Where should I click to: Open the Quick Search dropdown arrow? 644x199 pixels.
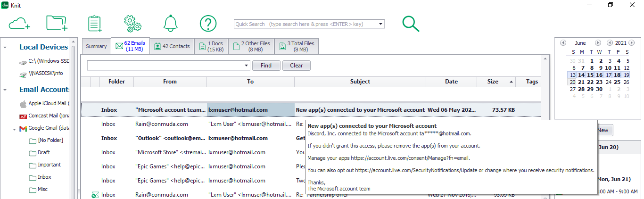(381, 24)
